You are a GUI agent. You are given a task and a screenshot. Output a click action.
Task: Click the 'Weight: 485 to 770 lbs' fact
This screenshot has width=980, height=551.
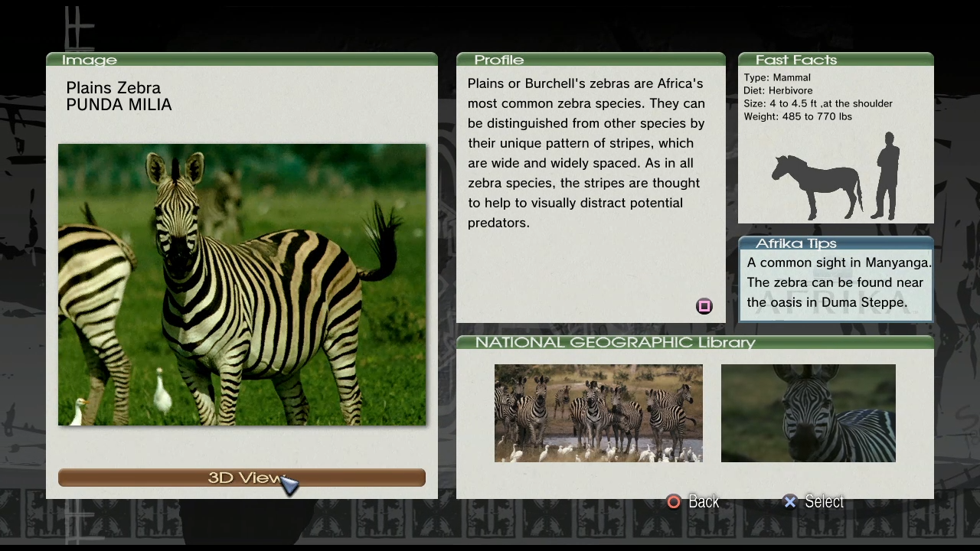[x=798, y=116]
